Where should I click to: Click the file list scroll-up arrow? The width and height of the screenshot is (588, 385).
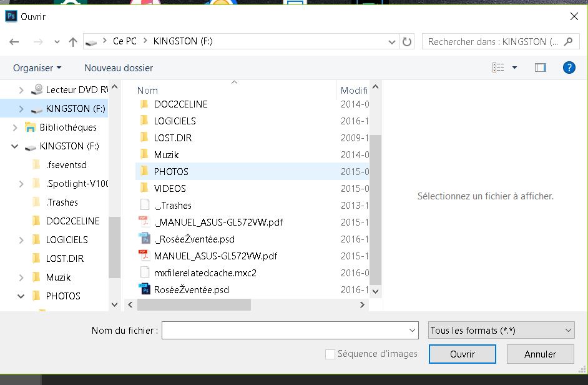(375, 87)
